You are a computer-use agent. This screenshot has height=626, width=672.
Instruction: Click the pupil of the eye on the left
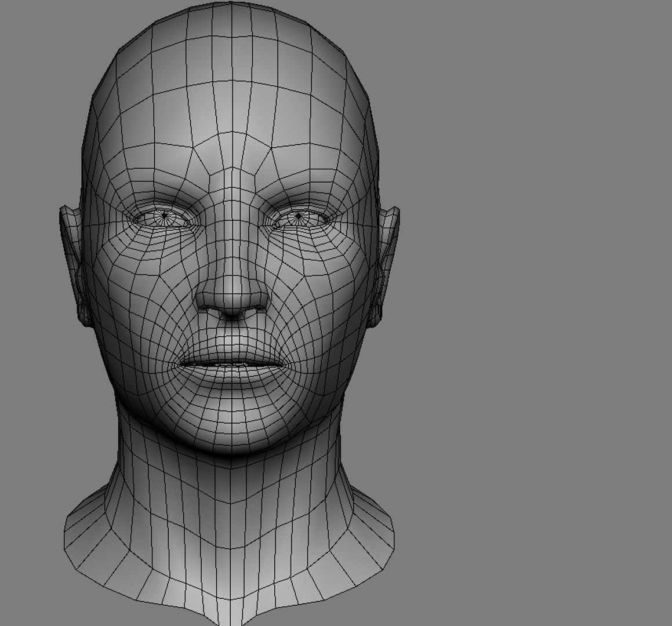164,215
